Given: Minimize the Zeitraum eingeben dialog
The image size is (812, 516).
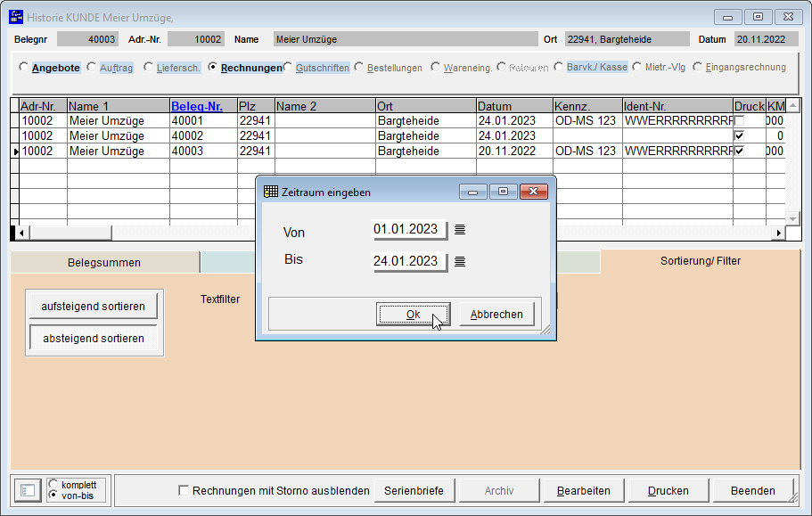Looking at the screenshot, I should click(x=472, y=192).
